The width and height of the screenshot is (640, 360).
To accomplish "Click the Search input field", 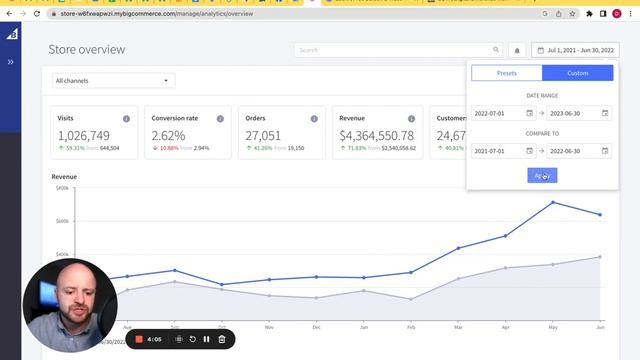I will [x=398, y=50].
